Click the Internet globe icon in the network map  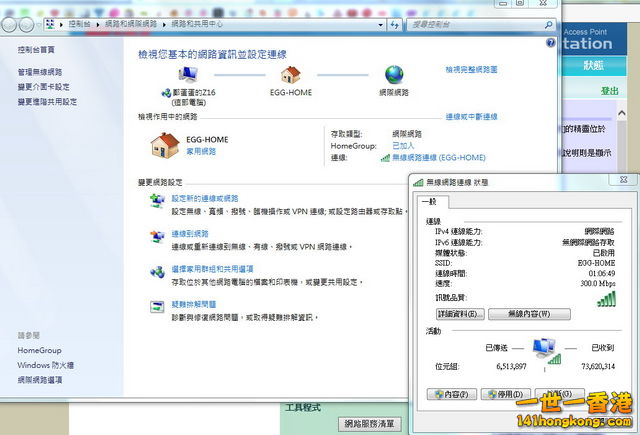click(x=394, y=75)
